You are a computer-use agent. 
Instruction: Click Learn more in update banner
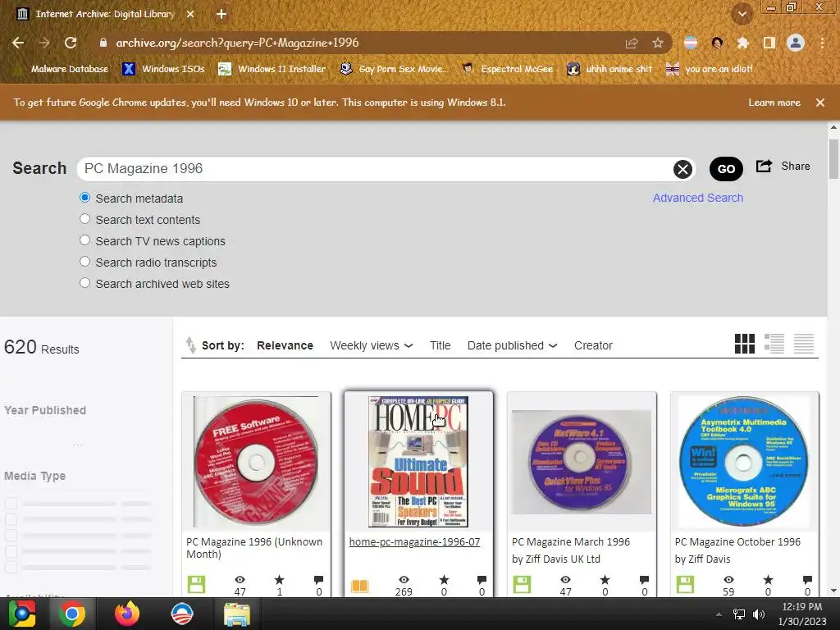[774, 103]
